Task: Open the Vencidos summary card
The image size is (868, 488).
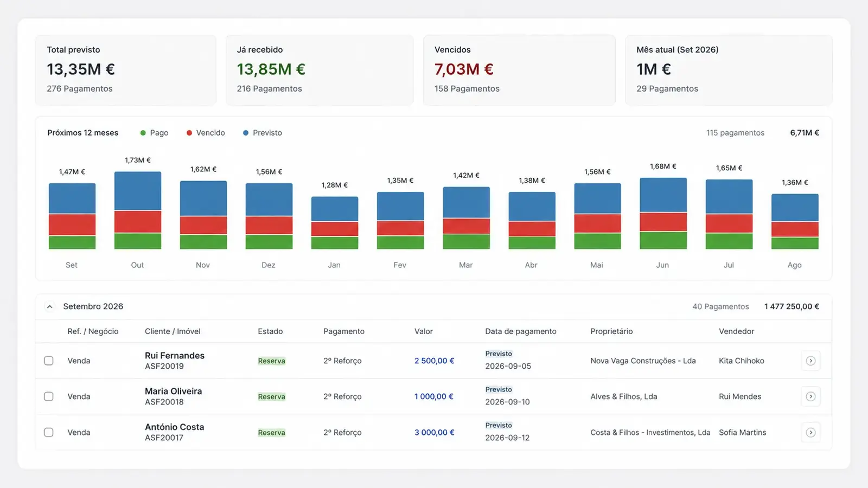Action: click(519, 70)
